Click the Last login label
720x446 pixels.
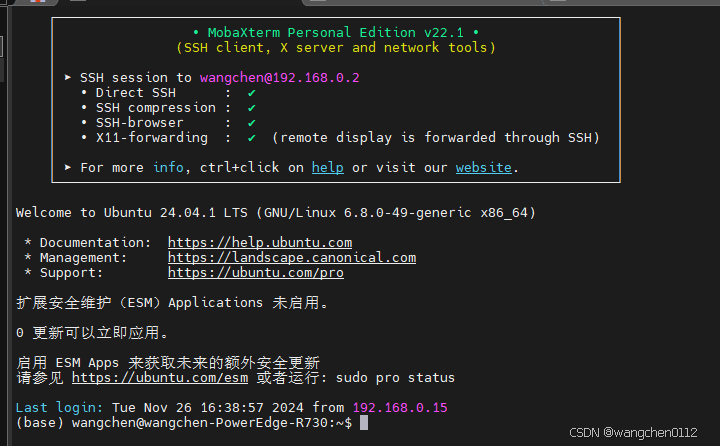point(59,408)
